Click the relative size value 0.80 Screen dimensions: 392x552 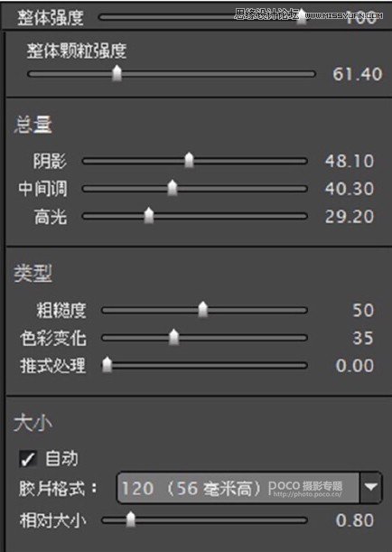coord(354,520)
